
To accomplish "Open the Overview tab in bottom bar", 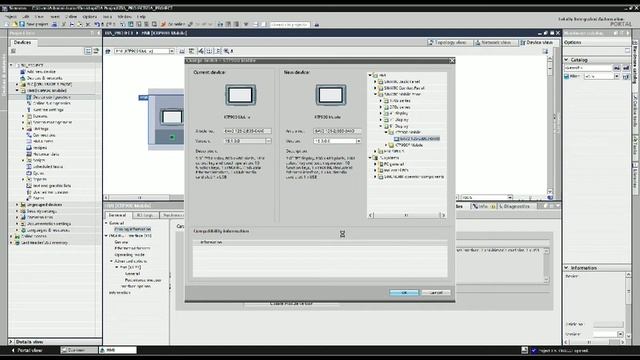I will click(x=79, y=350).
